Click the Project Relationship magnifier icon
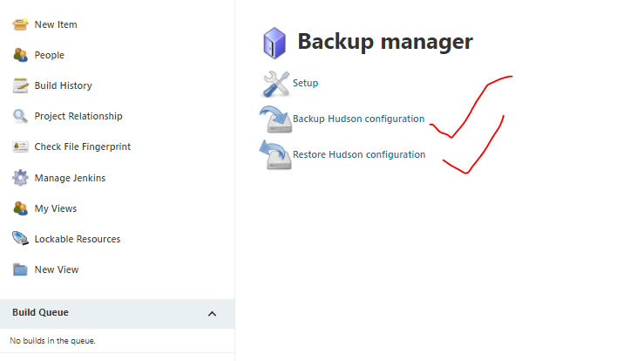 [x=20, y=116]
